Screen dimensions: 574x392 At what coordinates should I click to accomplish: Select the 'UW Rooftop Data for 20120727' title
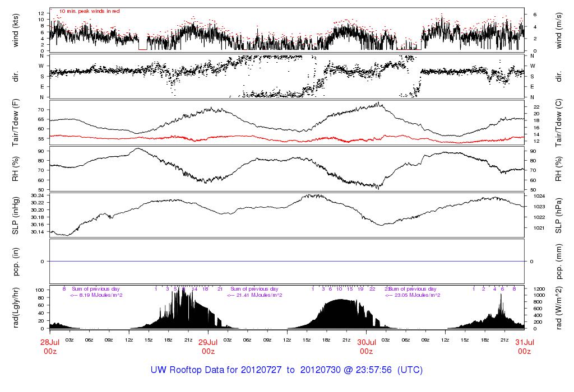click(216, 370)
